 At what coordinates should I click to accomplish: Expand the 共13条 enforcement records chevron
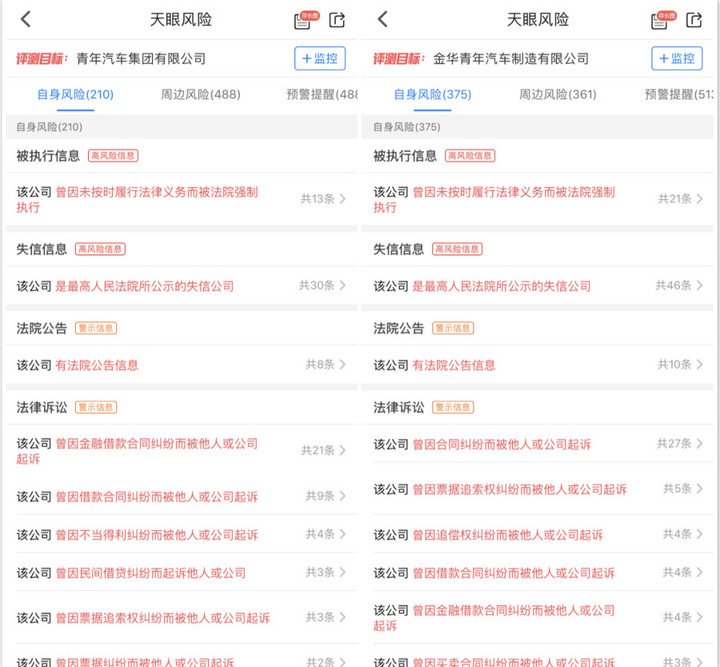click(x=342, y=199)
